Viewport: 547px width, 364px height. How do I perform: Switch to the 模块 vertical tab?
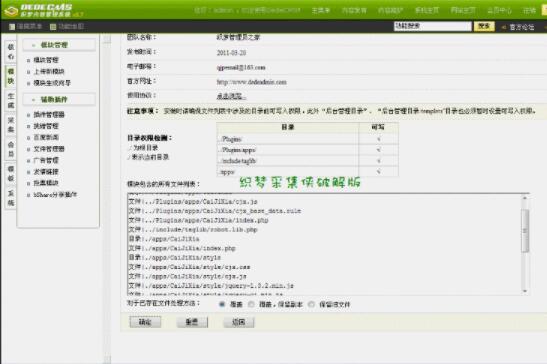[11, 76]
